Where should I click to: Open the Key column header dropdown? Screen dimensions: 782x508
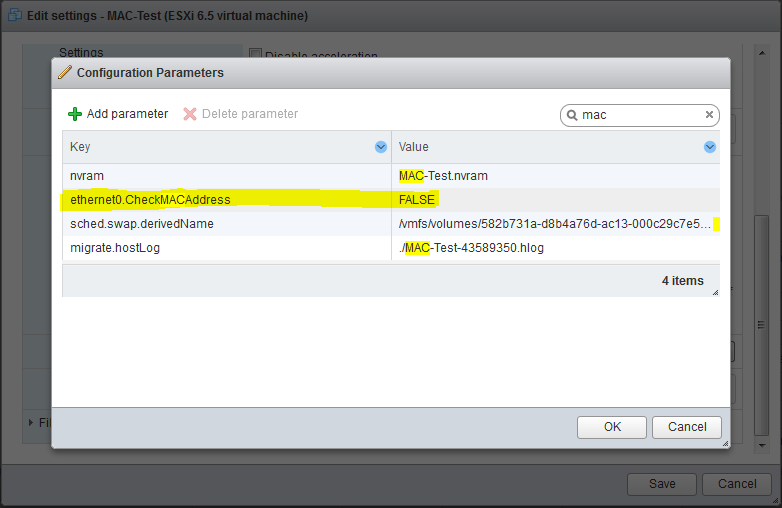click(x=381, y=147)
